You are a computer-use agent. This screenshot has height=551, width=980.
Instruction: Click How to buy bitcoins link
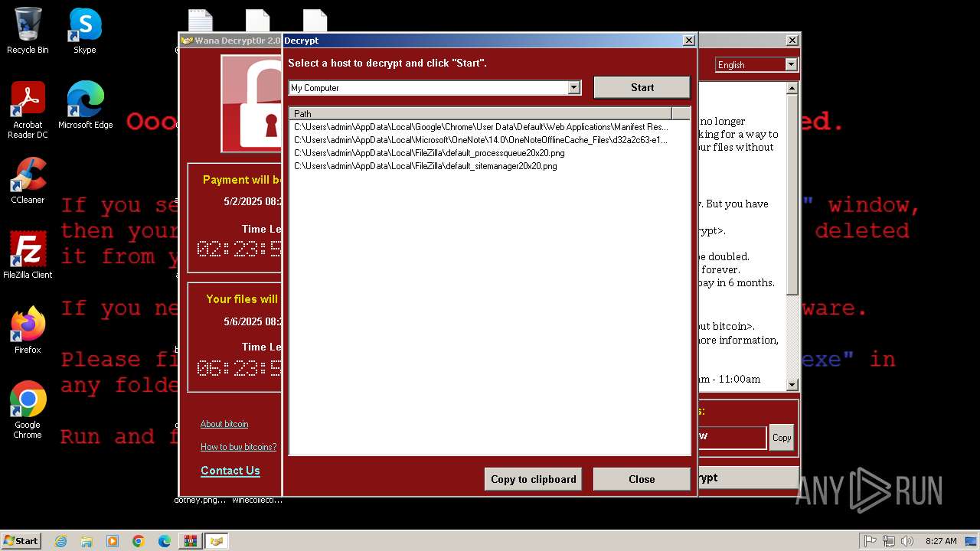point(239,447)
